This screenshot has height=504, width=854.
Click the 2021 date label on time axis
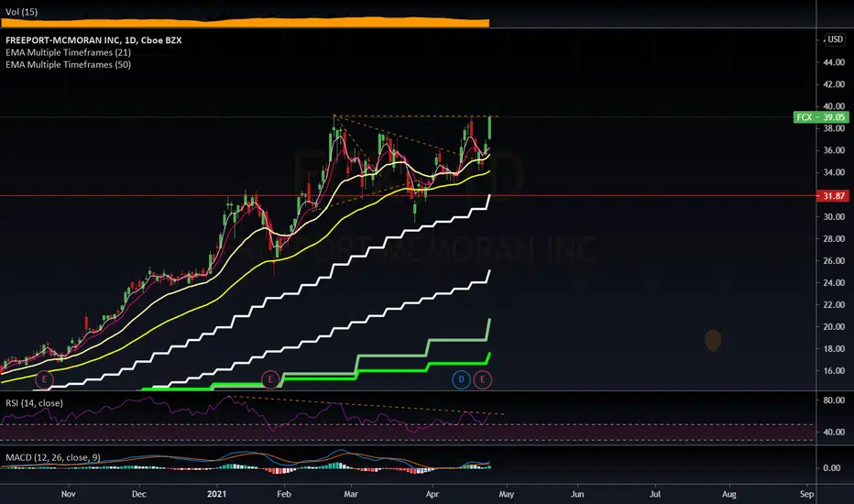pyautogui.click(x=217, y=494)
